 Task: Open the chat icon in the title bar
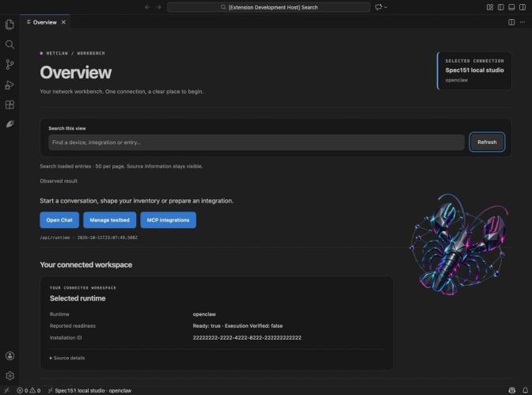point(378,7)
